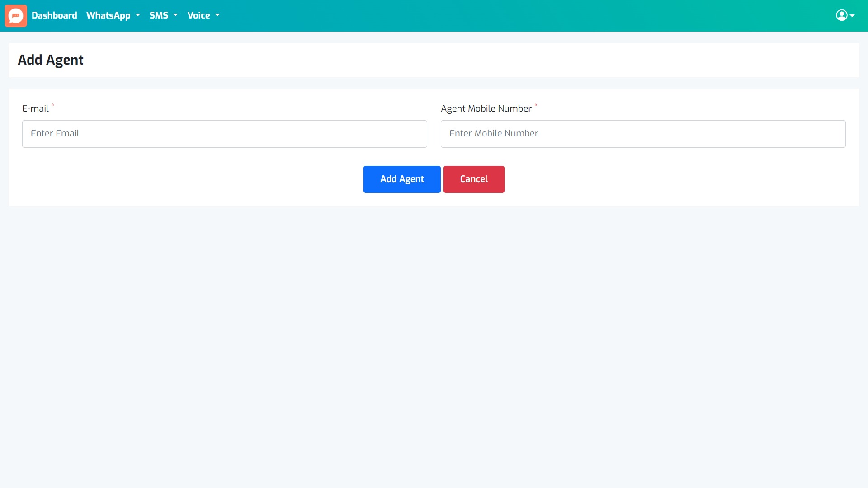Viewport: 868px width, 488px height.
Task: Select the Add Agent page heading
Action: [x=51, y=60]
